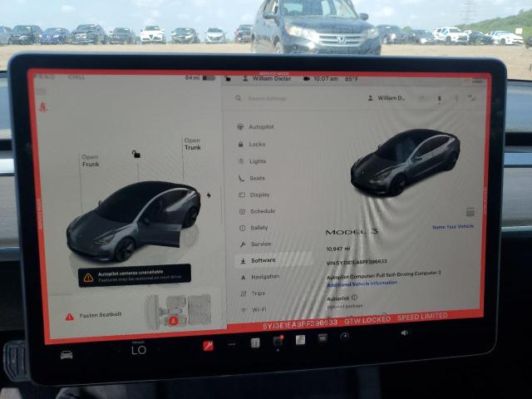Open Additional Vehicle Information link

[362, 283]
